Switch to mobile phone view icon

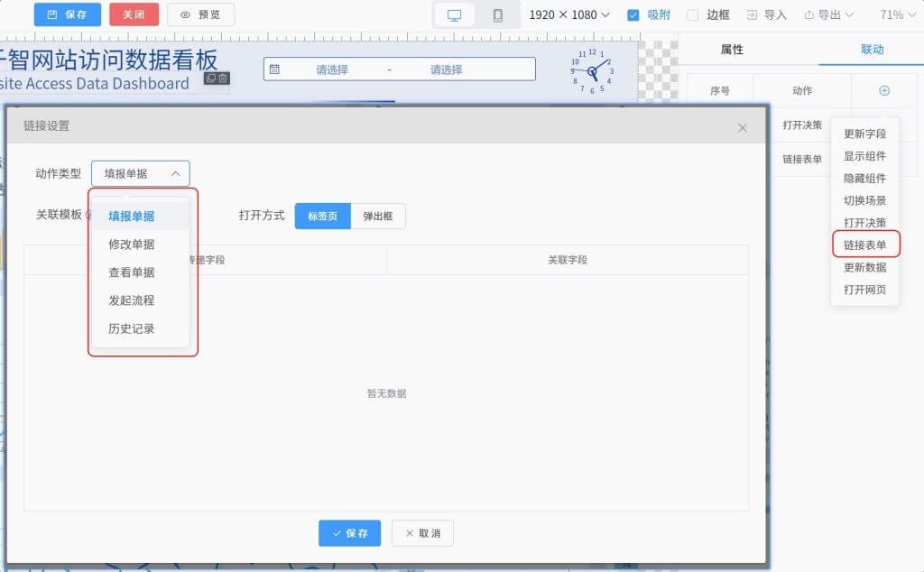point(498,15)
